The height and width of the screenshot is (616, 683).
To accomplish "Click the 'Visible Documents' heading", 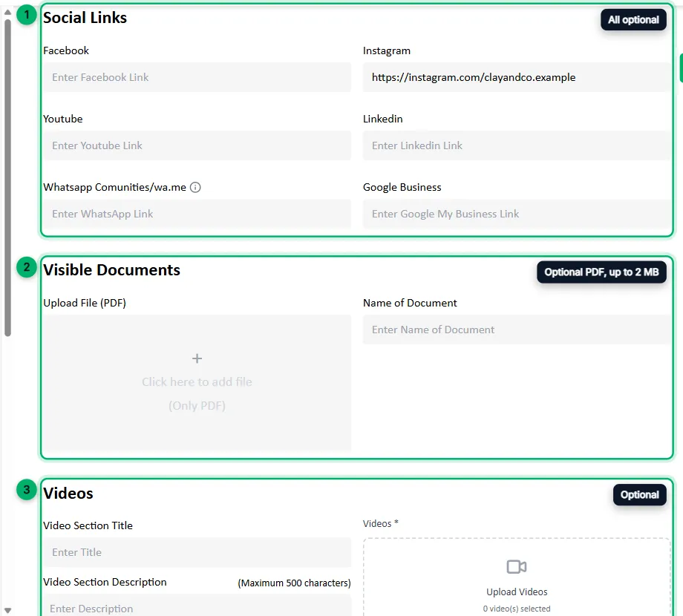I will click(x=111, y=270).
